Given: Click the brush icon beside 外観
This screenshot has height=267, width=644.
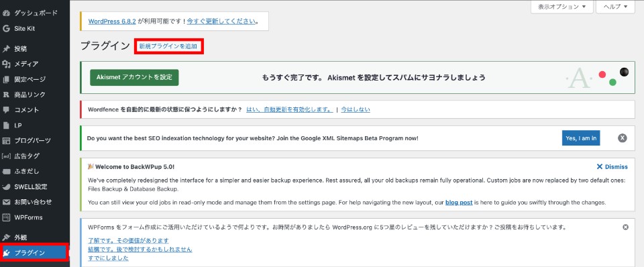Looking at the screenshot, I should (x=6, y=237).
